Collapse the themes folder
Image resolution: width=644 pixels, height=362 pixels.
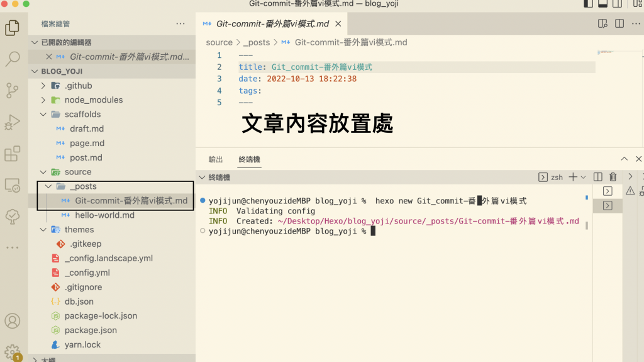pyautogui.click(x=43, y=230)
